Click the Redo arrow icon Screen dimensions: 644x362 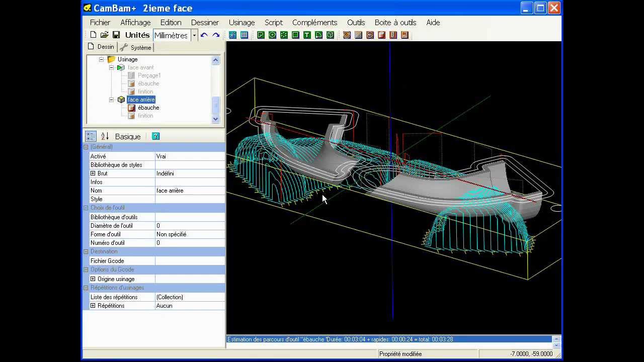tap(216, 35)
